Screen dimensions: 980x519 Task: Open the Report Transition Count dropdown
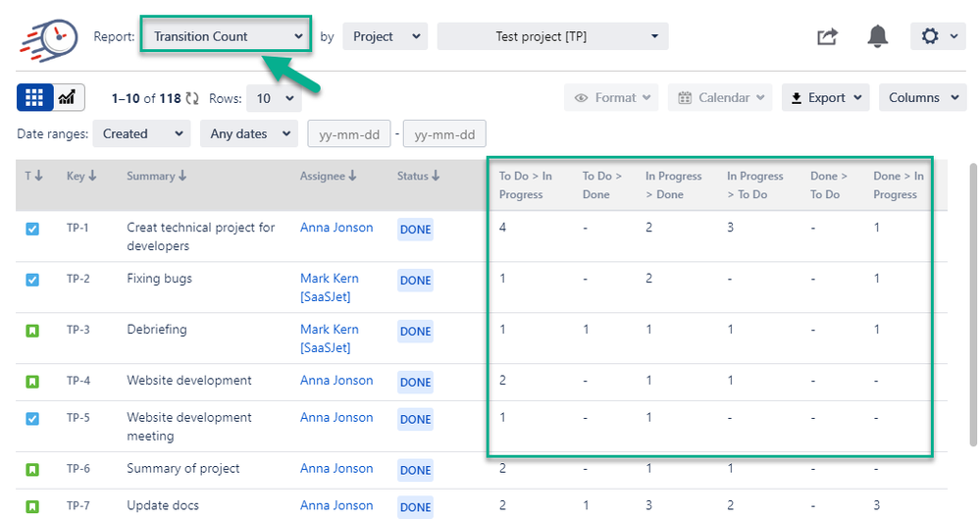(226, 36)
